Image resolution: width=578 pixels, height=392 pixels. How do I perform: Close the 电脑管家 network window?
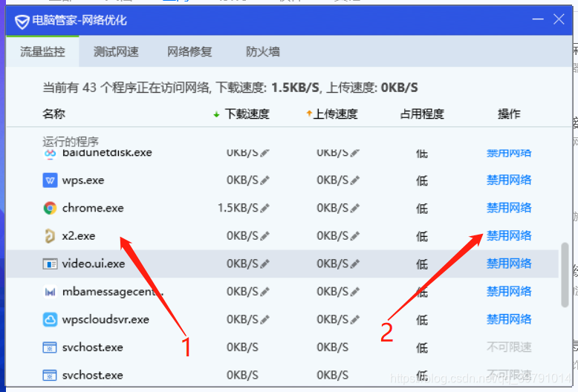(x=559, y=19)
